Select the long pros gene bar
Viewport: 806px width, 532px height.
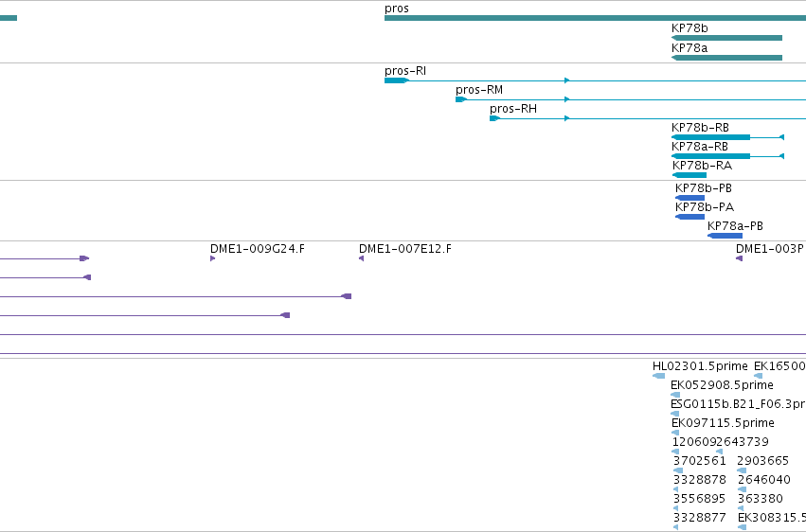(595, 18)
